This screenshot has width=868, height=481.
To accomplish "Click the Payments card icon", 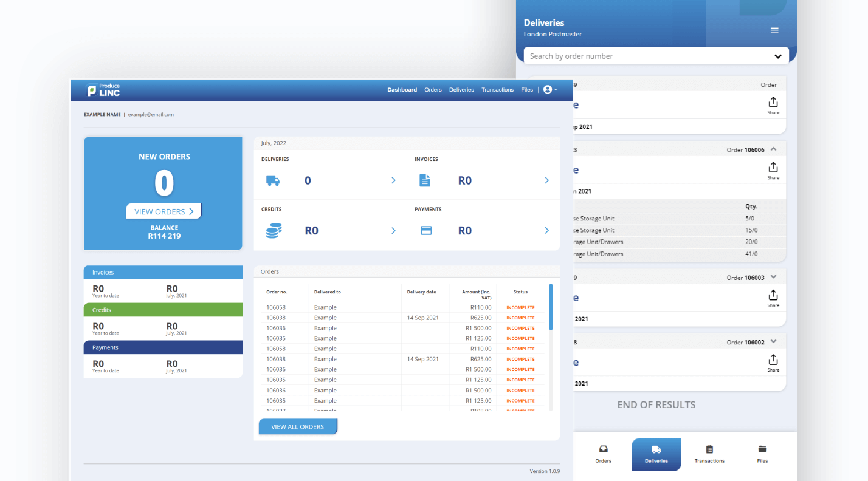I will [426, 231].
